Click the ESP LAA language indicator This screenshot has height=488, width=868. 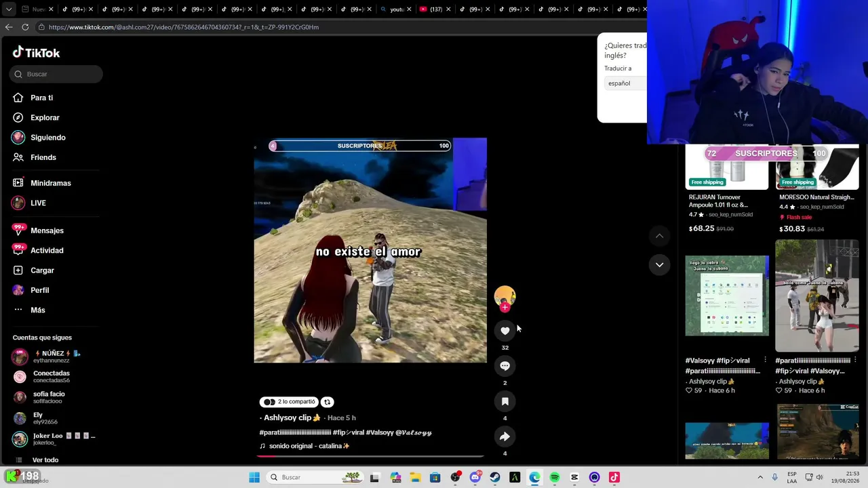(x=792, y=477)
